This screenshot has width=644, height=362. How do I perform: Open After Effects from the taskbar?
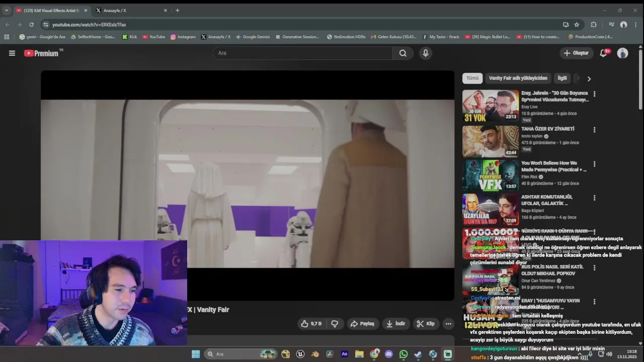coord(345,354)
